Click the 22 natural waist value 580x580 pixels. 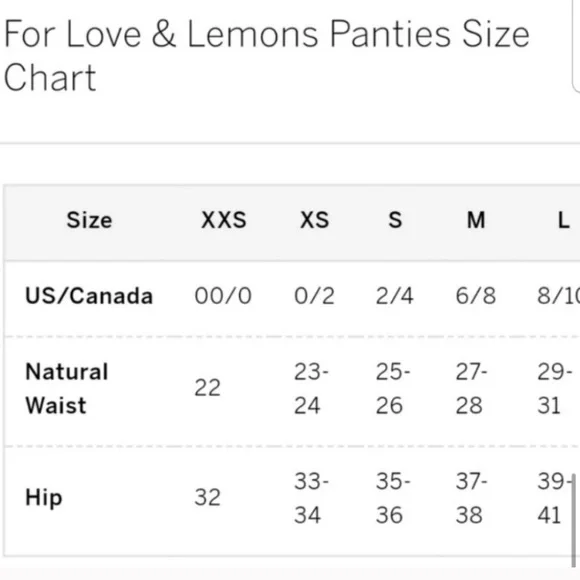click(207, 388)
